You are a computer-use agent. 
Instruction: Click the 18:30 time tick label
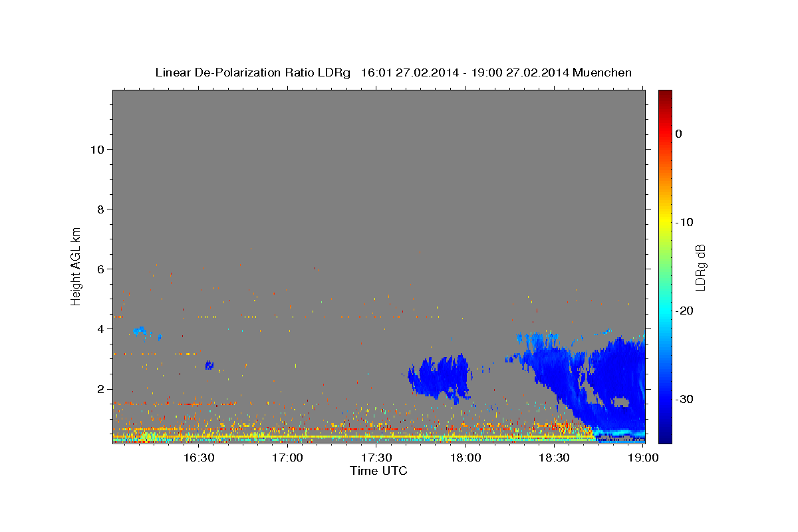coord(554,458)
